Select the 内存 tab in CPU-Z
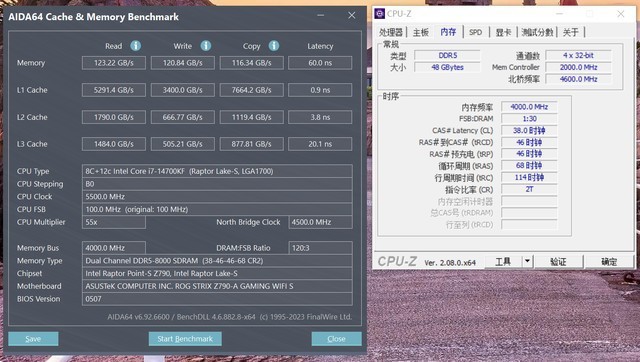This screenshot has width=640, height=362. (x=448, y=32)
